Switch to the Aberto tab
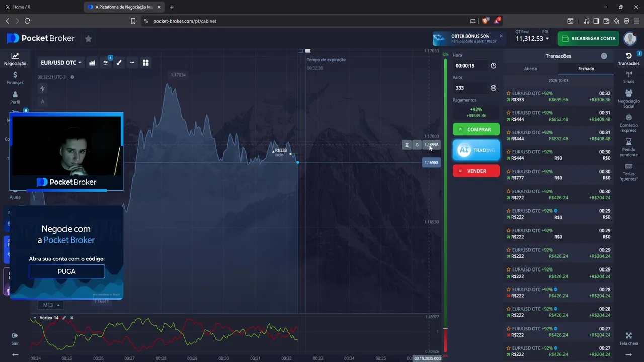Screen dimensions: 644x362 click(x=531, y=69)
